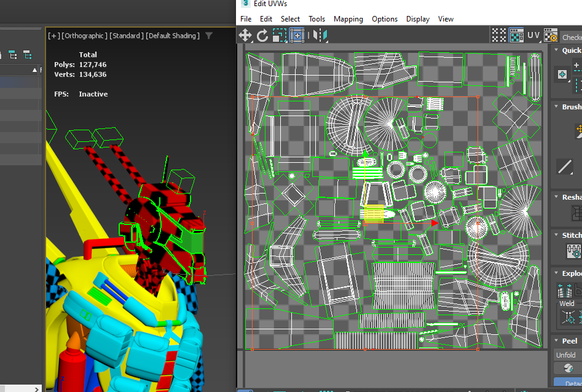This screenshot has width=582, height=392.
Task: Click the viewport filter funnel icon
Action: 209,36
